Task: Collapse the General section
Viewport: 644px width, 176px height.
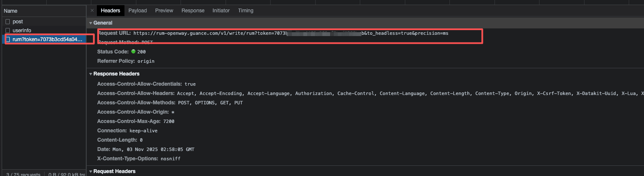Action: pos(103,23)
